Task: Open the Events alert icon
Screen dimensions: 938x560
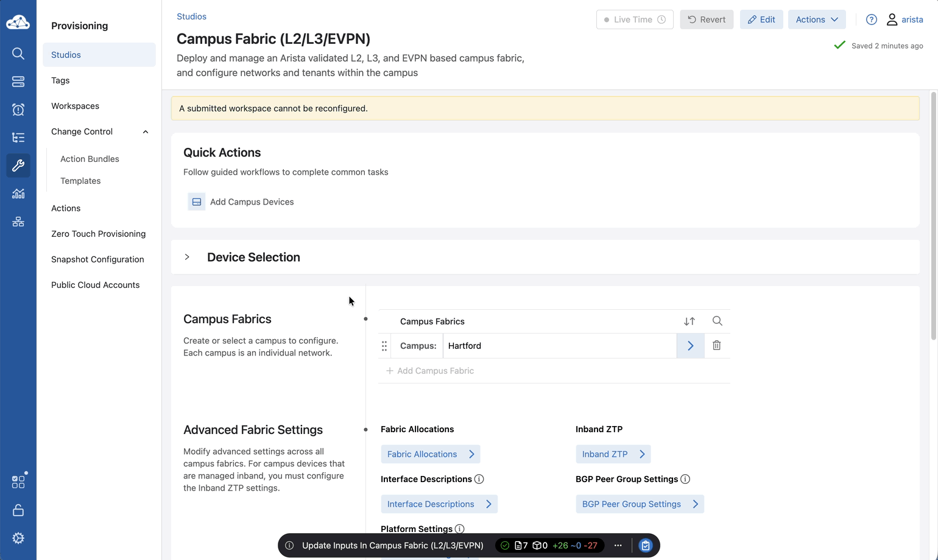Action: point(18,110)
